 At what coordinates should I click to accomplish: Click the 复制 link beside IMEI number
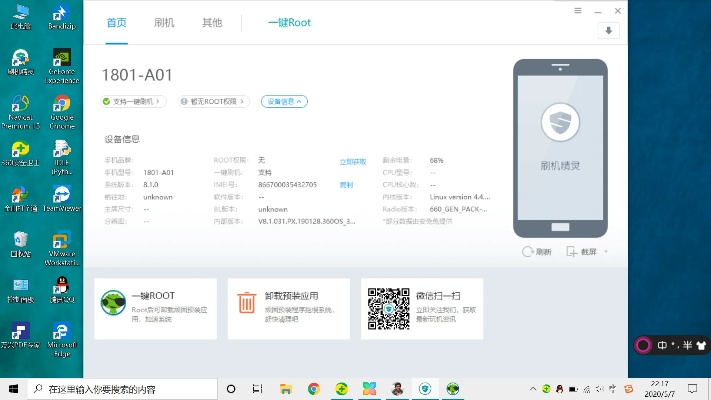[346, 185]
